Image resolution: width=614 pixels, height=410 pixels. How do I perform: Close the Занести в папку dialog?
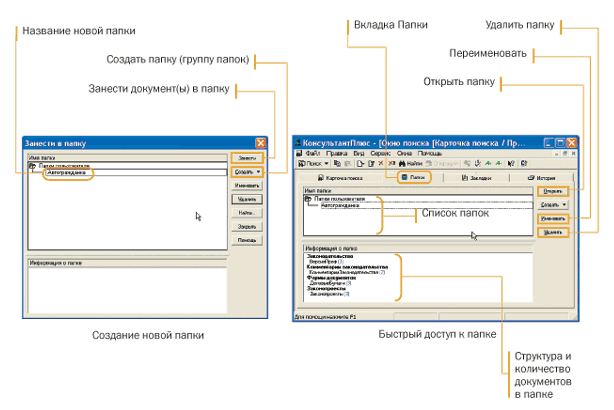coord(260,143)
